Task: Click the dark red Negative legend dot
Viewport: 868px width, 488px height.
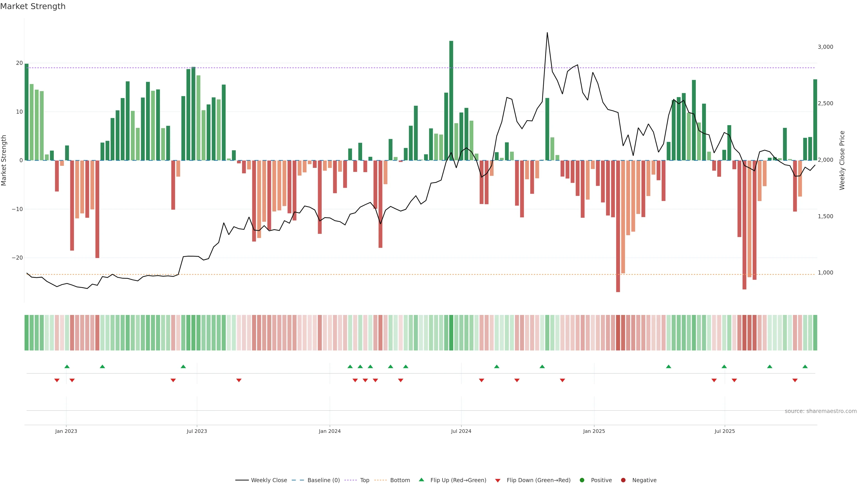Action: (x=623, y=480)
